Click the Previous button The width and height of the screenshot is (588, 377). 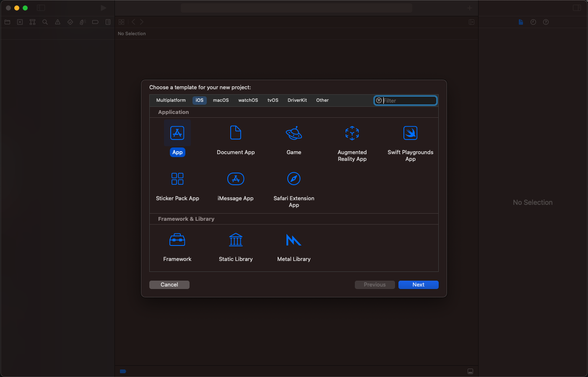coord(375,285)
